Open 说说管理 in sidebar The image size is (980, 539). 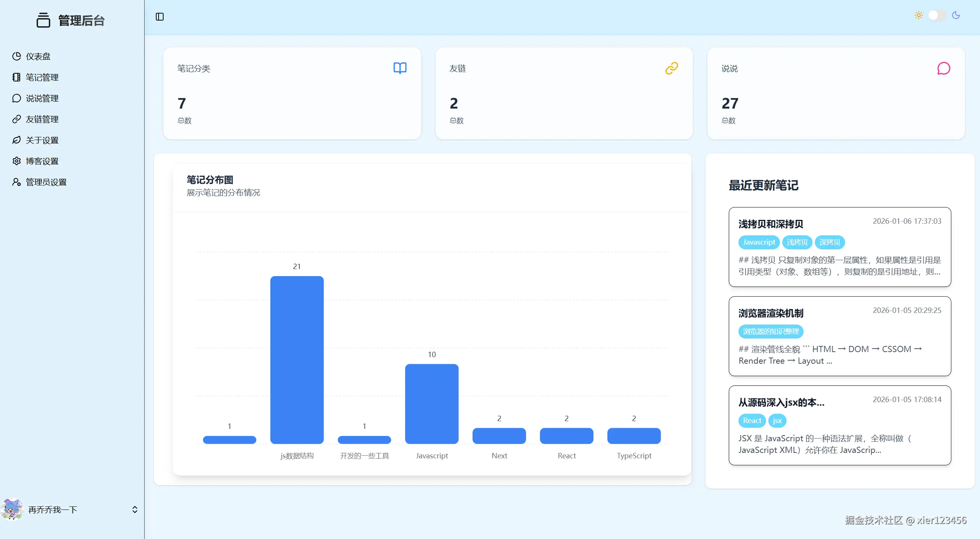click(42, 98)
